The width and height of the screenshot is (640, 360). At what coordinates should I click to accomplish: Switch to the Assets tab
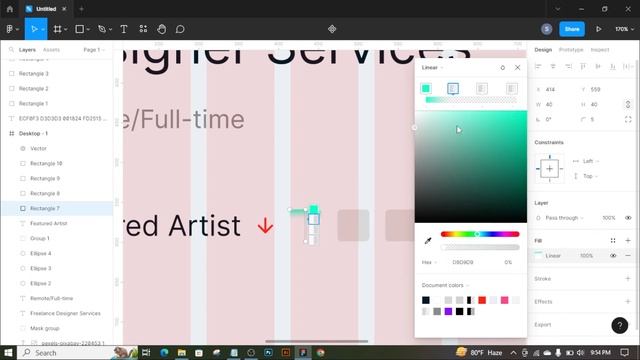(51, 50)
